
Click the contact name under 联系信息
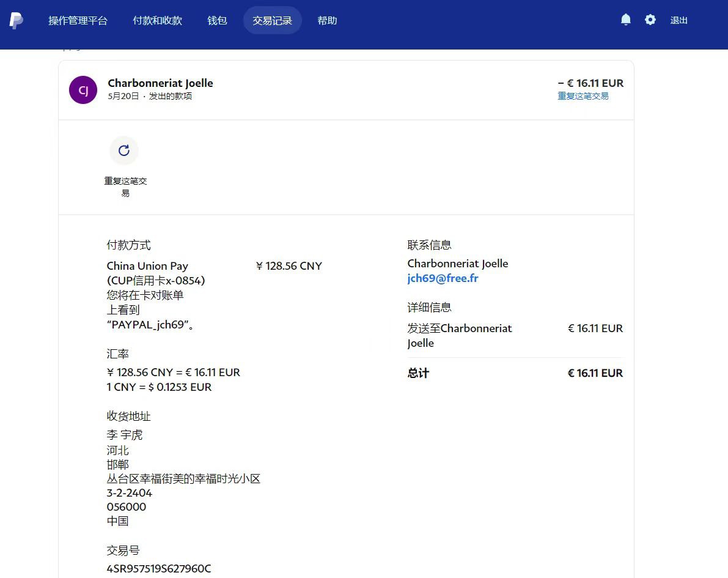tap(458, 264)
